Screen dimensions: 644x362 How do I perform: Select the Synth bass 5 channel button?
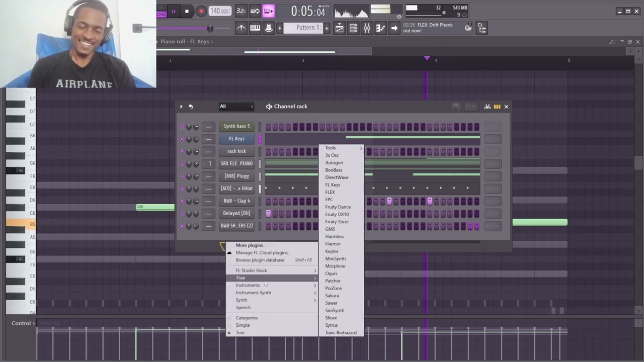coord(236,127)
